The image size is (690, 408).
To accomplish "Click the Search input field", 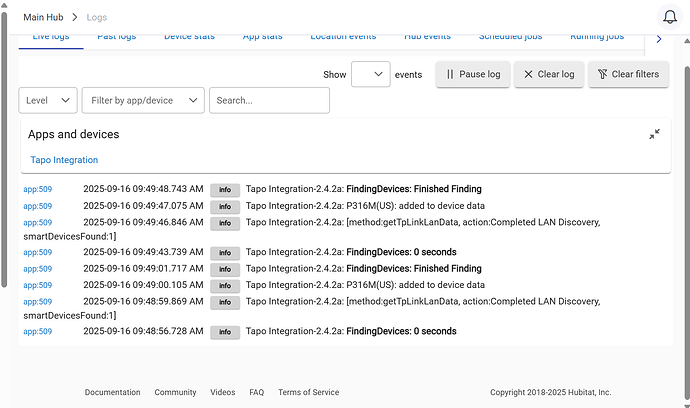I will (269, 100).
